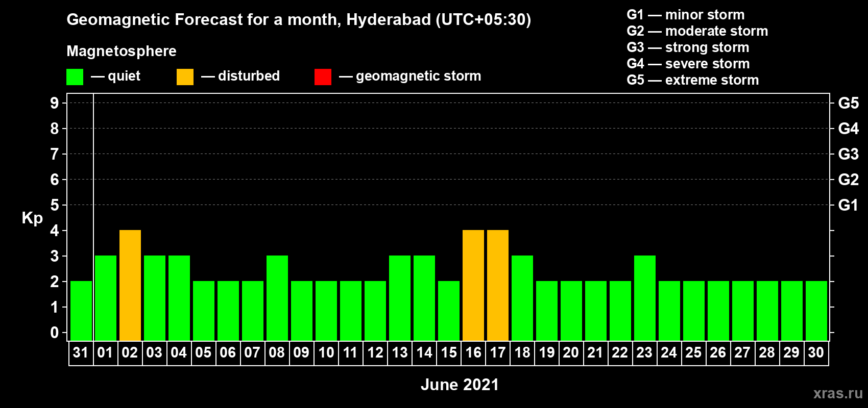
Task: Click the 'quiet' legend label
Action: (x=124, y=76)
